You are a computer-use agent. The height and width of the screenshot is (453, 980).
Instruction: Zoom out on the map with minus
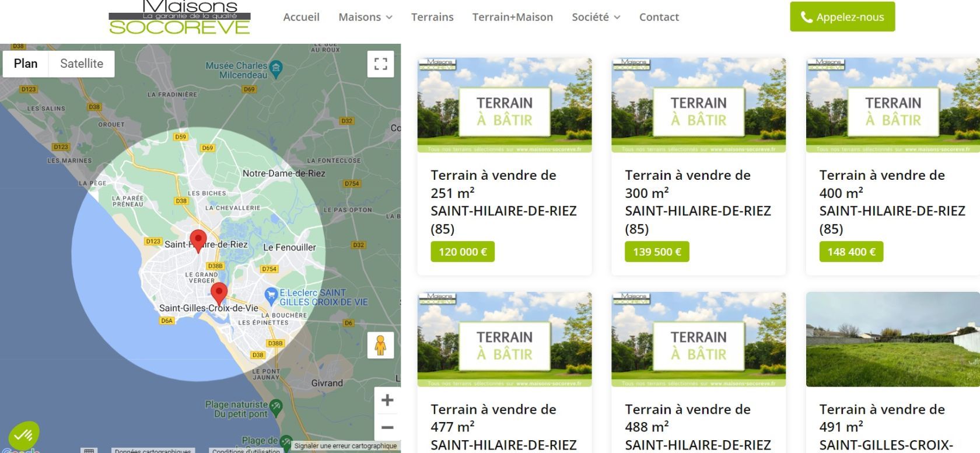coord(387,428)
